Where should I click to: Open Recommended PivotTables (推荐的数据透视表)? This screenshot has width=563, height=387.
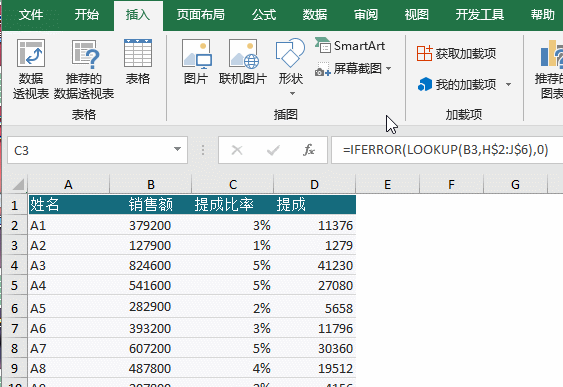84,69
